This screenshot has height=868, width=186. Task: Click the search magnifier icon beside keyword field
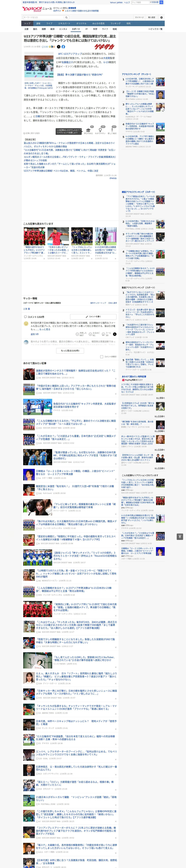coord(66,17)
